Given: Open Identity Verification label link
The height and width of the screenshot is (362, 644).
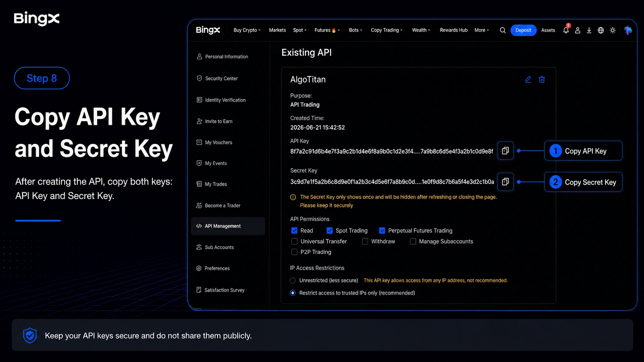Looking at the screenshot, I should pos(225,100).
